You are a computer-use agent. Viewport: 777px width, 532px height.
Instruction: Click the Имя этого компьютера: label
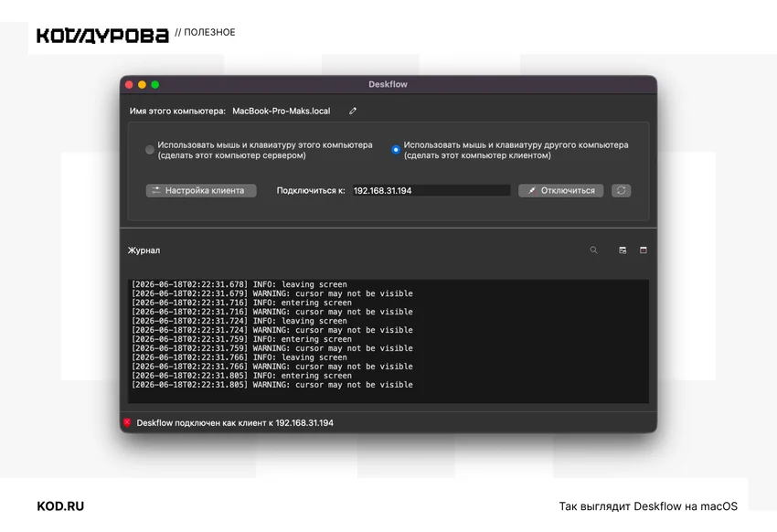pyautogui.click(x=177, y=111)
